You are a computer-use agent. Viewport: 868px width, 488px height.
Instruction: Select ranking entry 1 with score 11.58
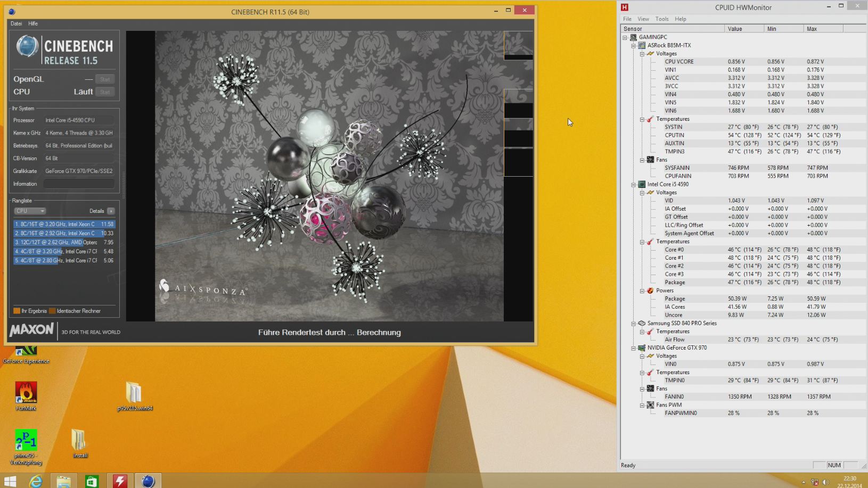coord(64,224)
